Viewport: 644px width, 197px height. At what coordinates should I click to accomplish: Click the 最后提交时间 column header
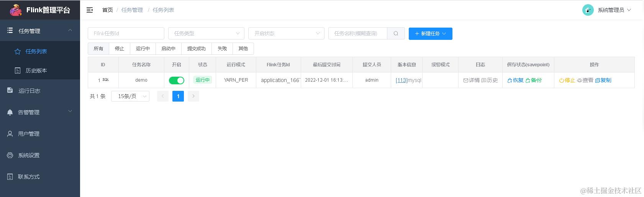[327, 65]
